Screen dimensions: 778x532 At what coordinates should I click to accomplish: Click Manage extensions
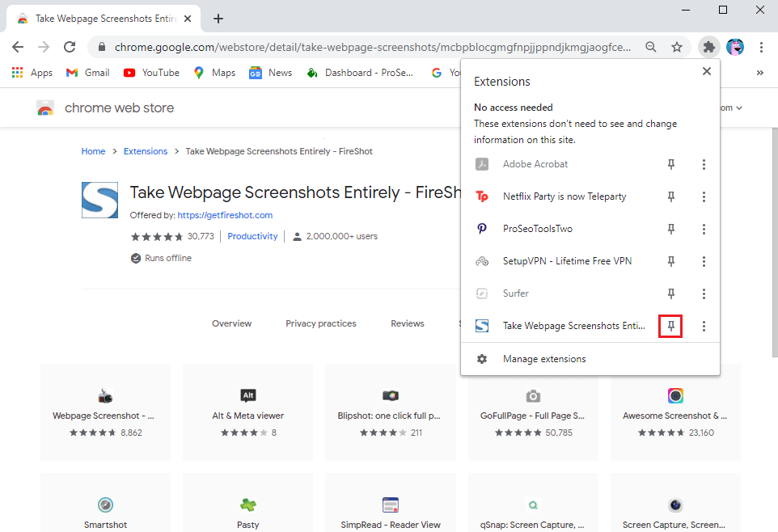tap(543, 359)
